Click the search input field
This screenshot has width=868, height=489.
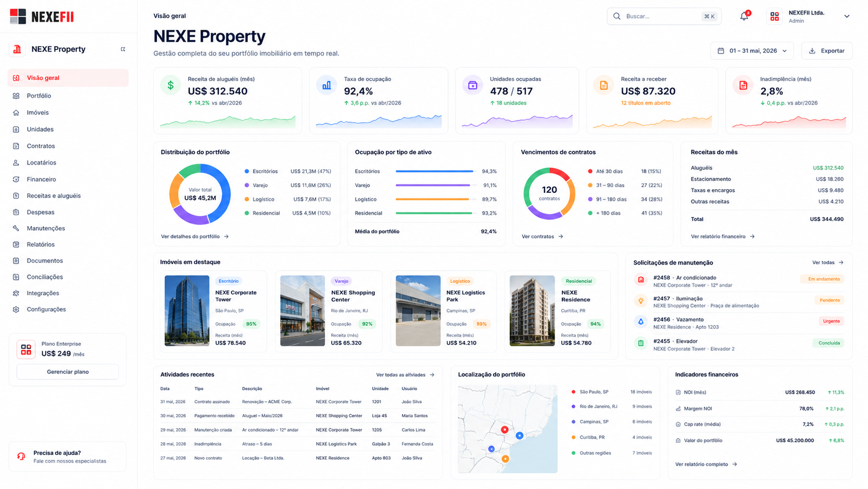(664, 16)
